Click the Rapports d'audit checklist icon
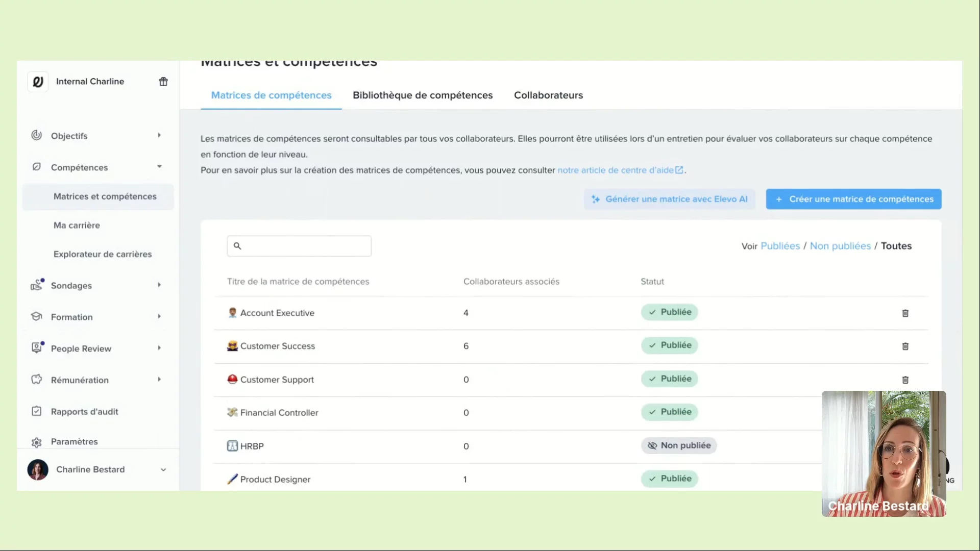The width and height of the screenshot is (980, 551). [x=36, y=411]
